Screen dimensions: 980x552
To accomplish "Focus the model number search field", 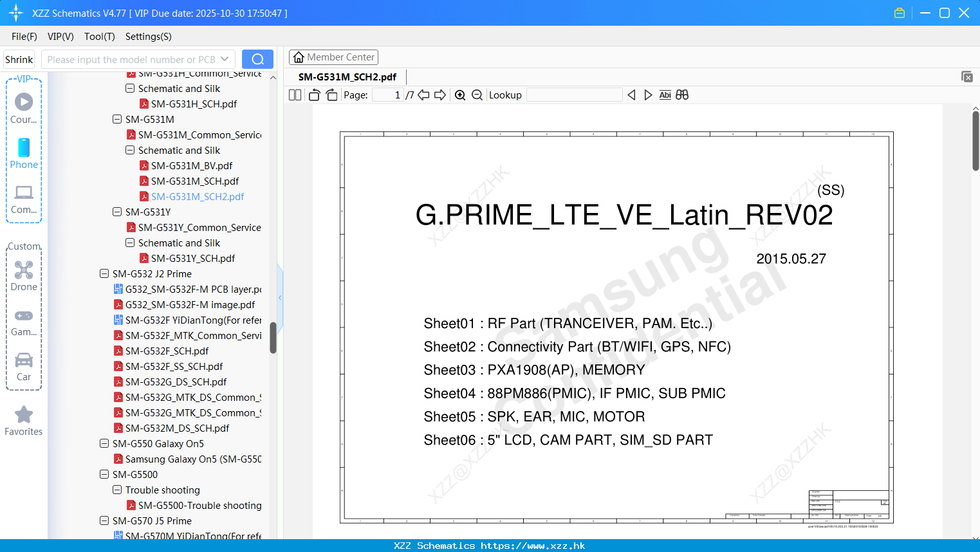I will 131,59.
